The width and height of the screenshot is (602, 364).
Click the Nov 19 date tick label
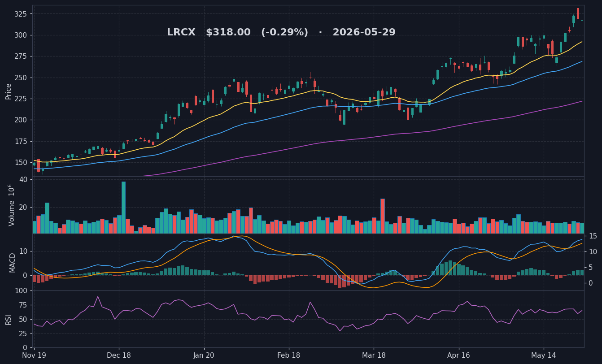tap(34, 355)
